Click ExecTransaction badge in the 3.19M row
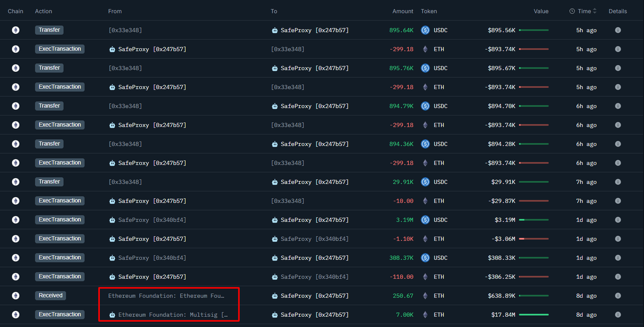Viewport: 644px width, 327px height. [60, 220]
